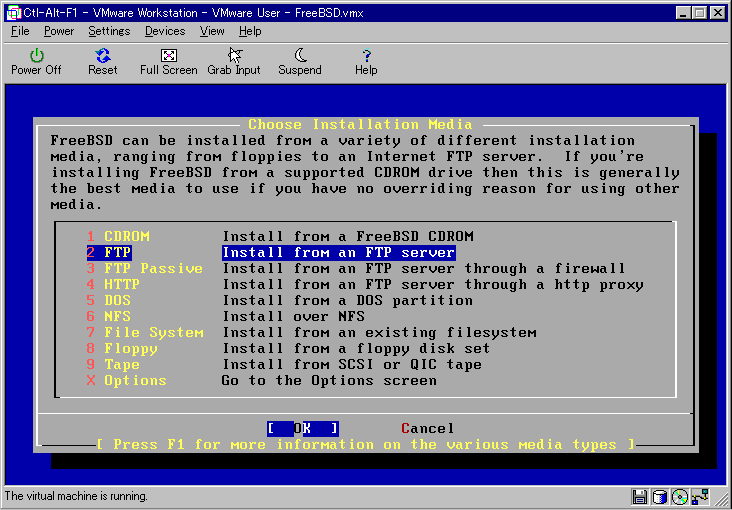Click 'Go to the Options screen' text
The image size is (732, 510).
329,381
